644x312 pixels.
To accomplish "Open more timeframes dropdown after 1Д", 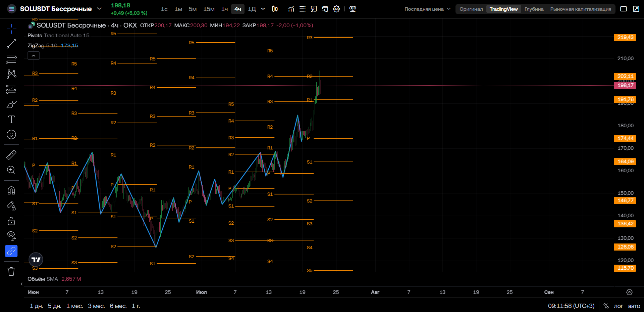I will pyautogui.click(x=263, y=9).
